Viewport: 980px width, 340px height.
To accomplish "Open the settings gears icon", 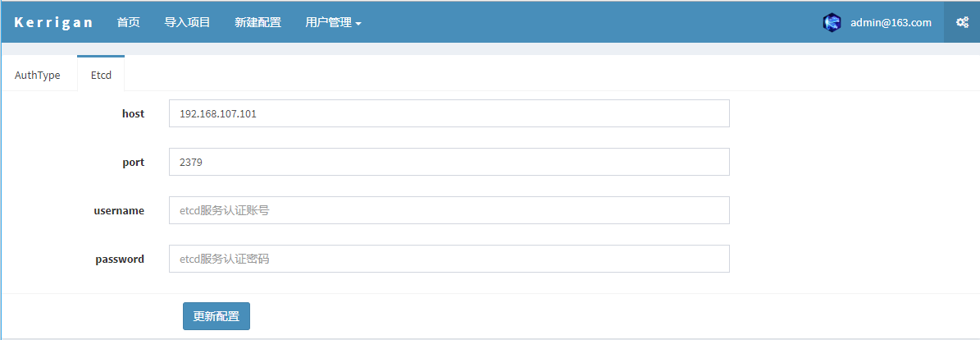I will pyautogui.click(x=962, y=23).
